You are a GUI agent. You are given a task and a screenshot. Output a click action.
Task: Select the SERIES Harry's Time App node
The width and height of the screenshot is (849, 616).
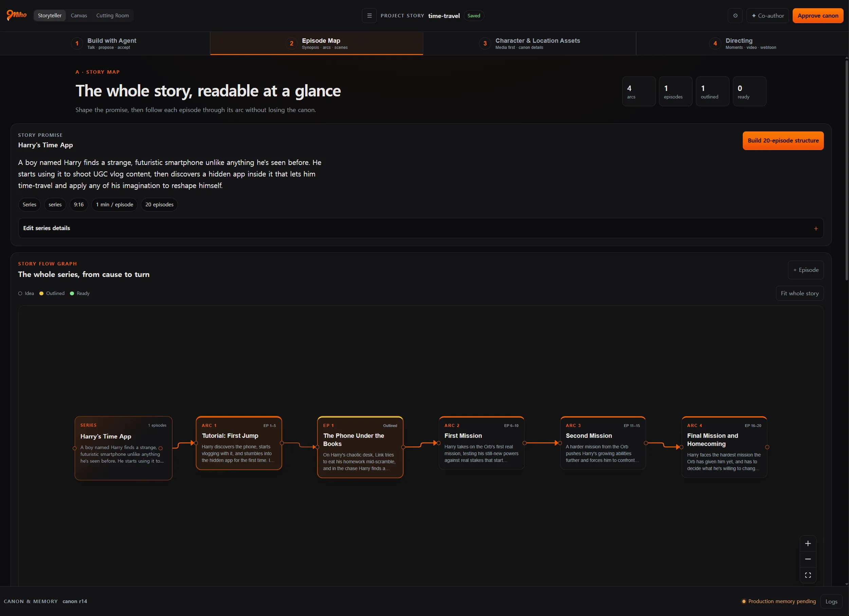[124, 448]
